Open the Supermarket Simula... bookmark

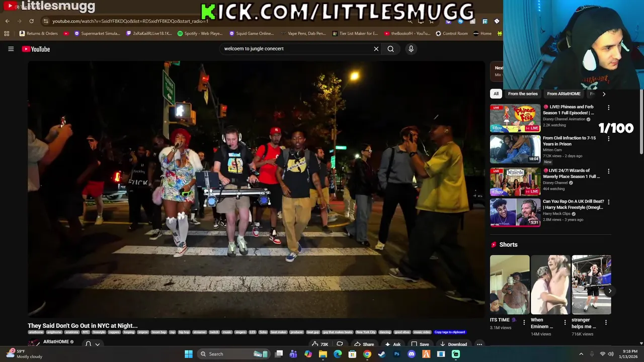pos(97,34)
